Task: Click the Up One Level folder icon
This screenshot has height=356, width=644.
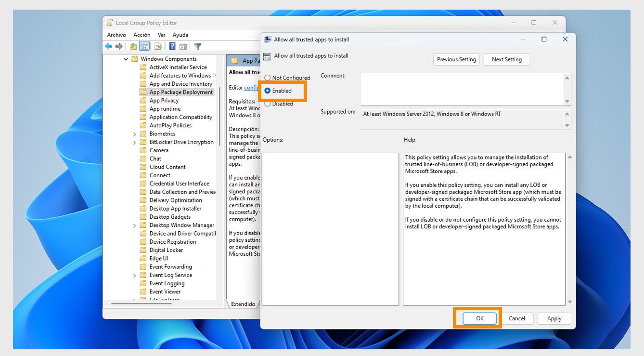Action: point(133,46)
